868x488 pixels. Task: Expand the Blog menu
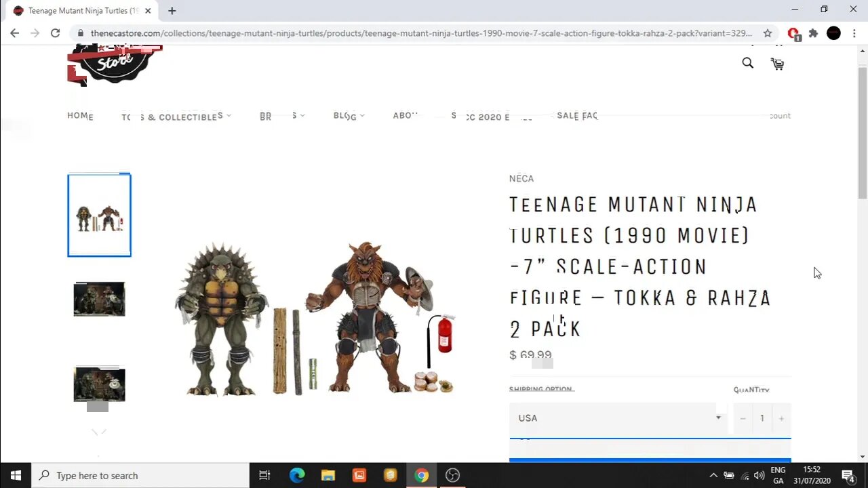(349, 116)
